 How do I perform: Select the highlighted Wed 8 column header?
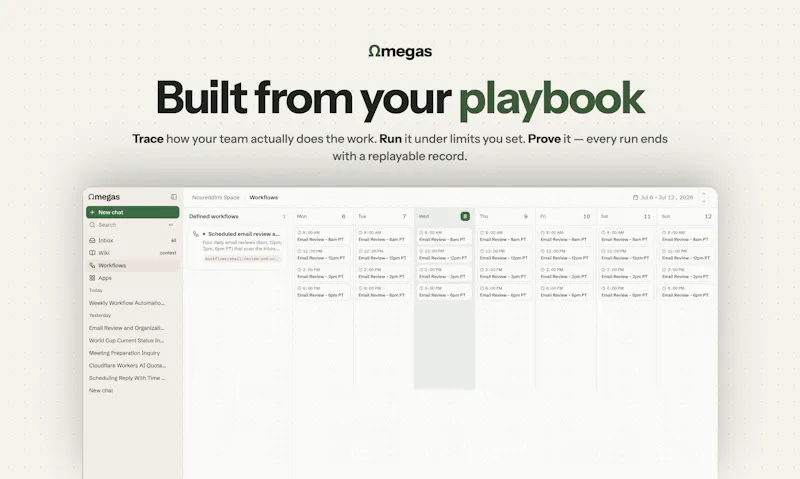coord(444,216)
